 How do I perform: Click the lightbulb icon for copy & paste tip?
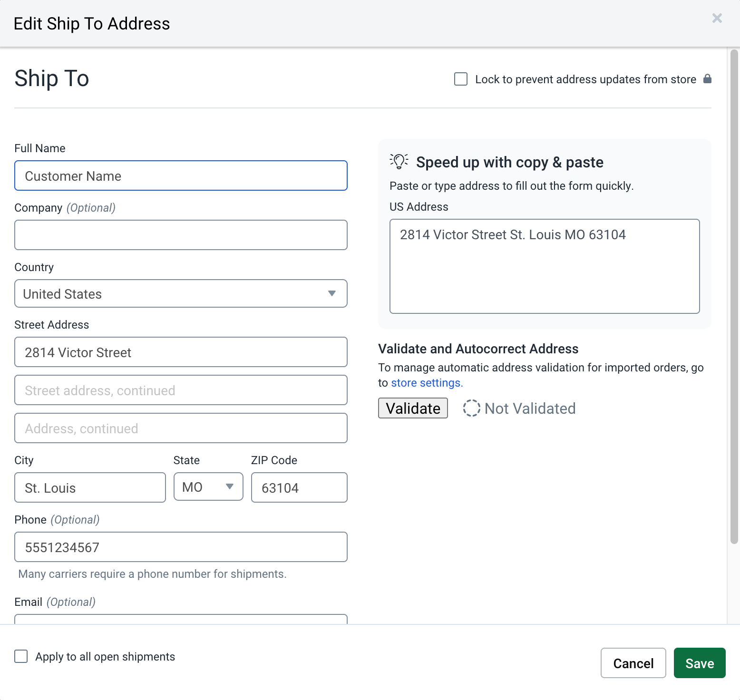click(x=399, y=162)
